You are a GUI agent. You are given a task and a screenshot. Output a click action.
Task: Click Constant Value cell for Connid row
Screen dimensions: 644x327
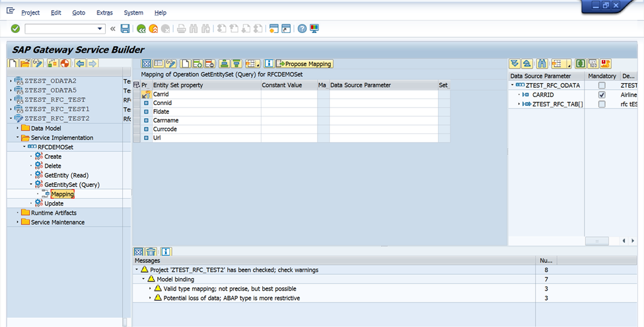coord(289,102)
